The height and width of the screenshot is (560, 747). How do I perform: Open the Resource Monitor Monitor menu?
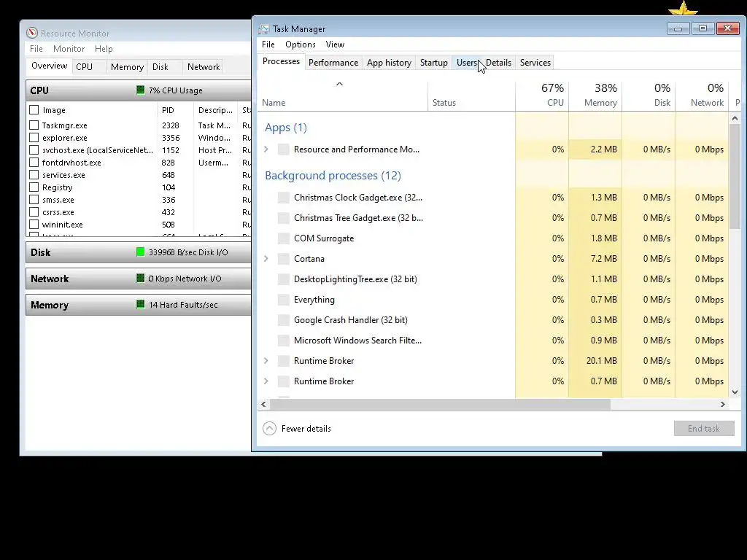69,49
